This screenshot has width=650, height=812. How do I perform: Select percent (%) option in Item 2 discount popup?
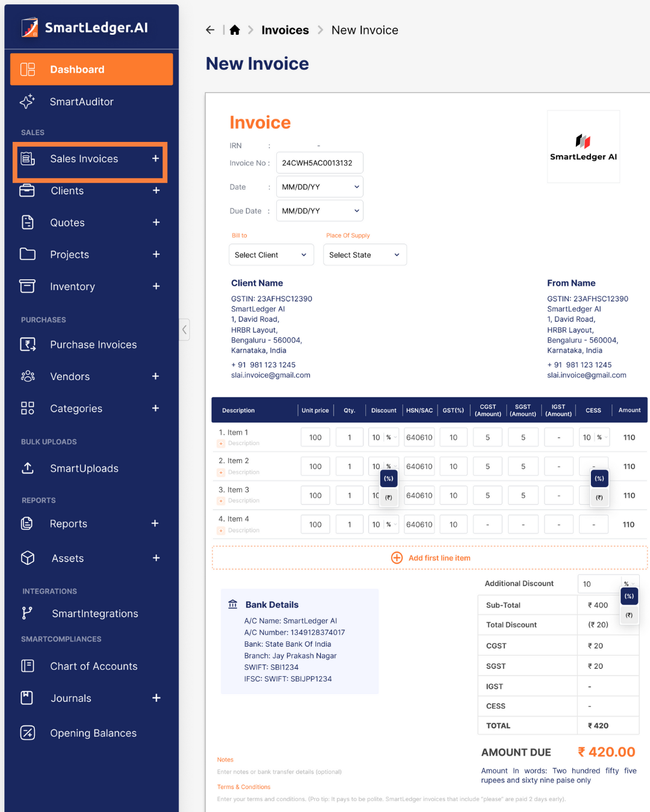coord(389,479)
